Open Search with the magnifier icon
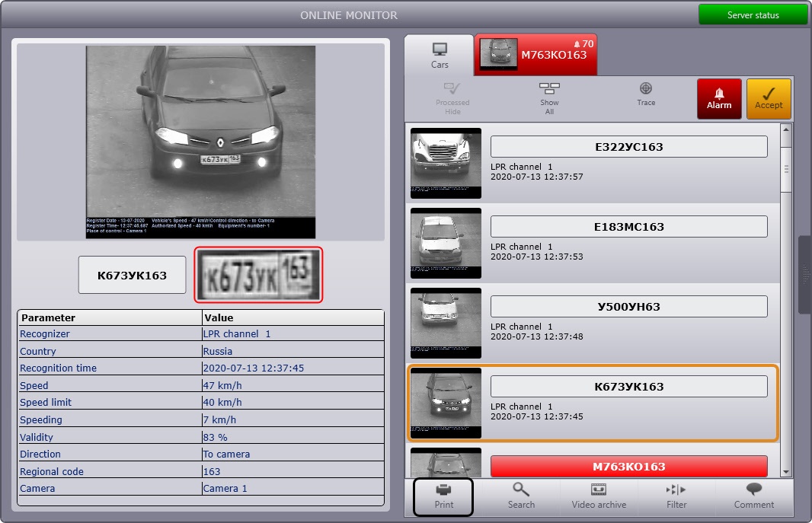 [521, 496]
